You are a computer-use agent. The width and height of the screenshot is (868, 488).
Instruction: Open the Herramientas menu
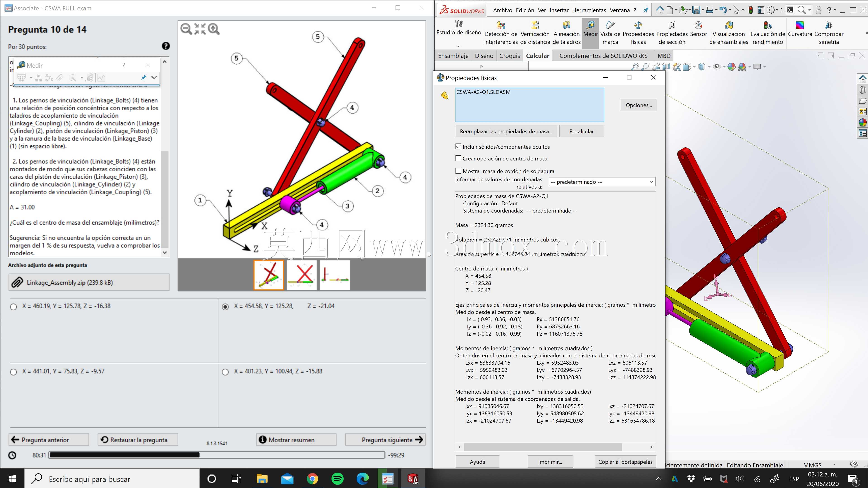click(589, 10)
